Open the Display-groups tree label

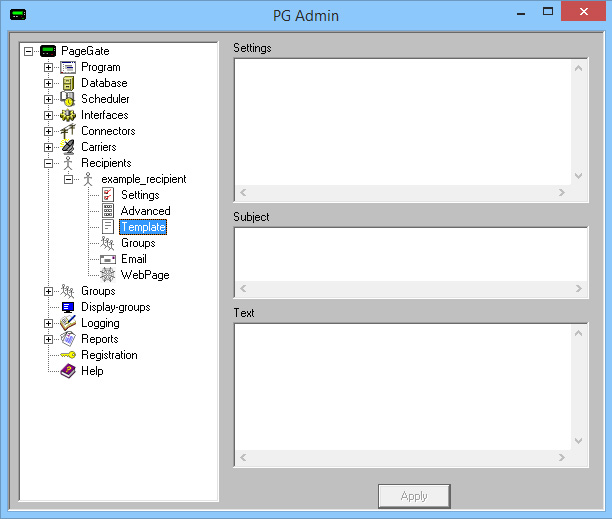(116, 307)
